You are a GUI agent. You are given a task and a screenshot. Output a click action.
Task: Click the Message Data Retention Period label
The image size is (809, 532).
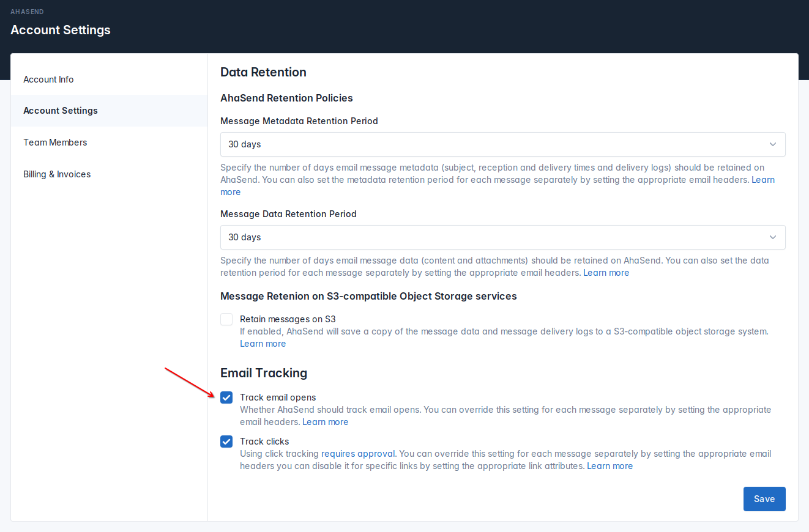tap(288, 214)
